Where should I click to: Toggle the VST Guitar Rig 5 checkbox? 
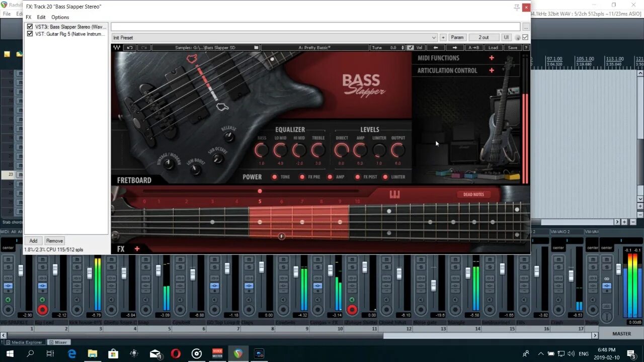pos(30,34)
